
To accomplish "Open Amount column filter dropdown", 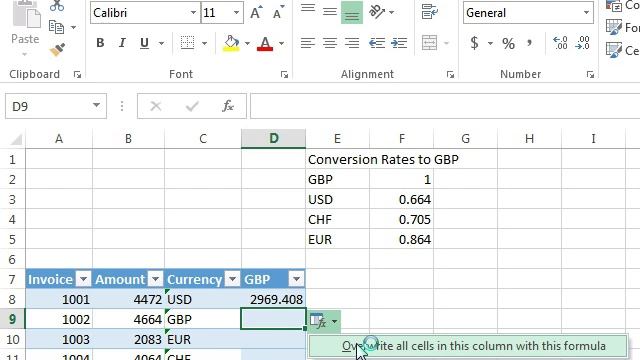I will pos(155,279).
